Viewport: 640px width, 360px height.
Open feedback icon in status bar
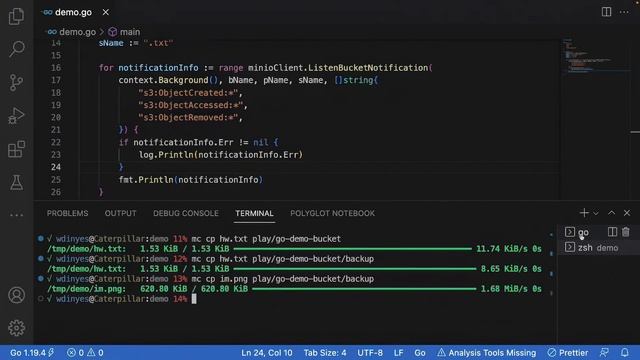coord(604,353)
